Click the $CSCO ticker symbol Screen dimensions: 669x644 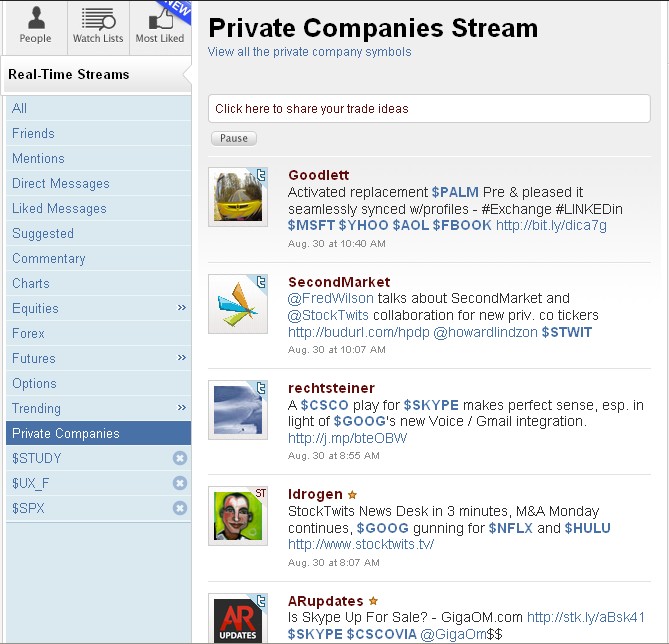tap(324, 405)
